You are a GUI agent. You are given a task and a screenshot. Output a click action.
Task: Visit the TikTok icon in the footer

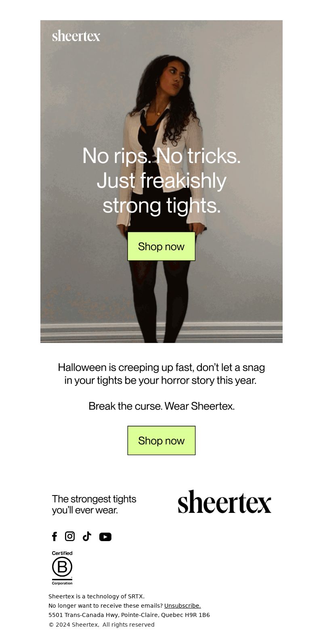[87, 536]
